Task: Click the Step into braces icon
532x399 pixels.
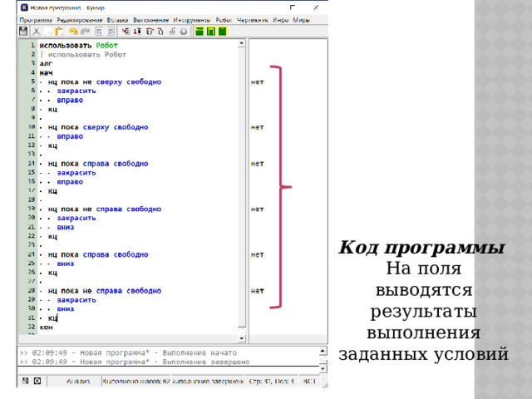Action: (x=150, y=32)
